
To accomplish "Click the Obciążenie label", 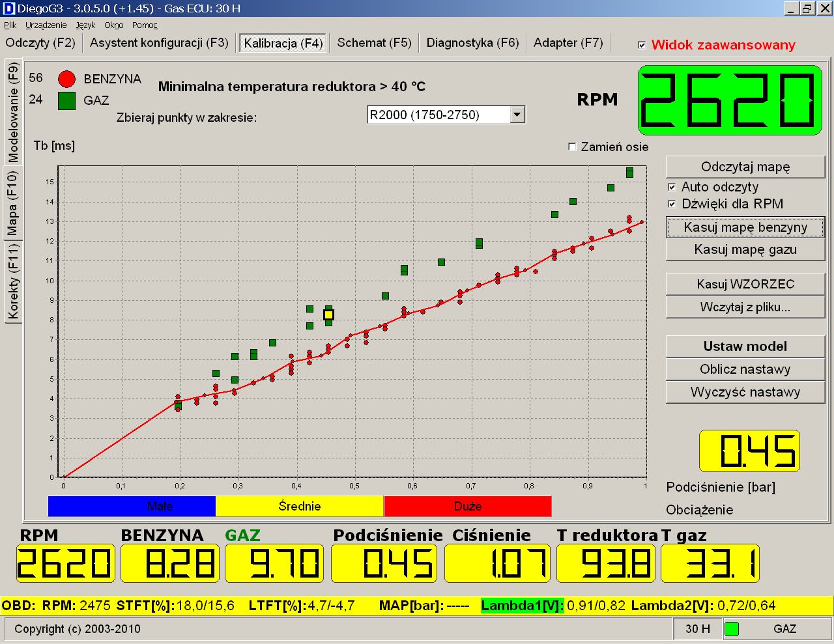I will point(700,510).
